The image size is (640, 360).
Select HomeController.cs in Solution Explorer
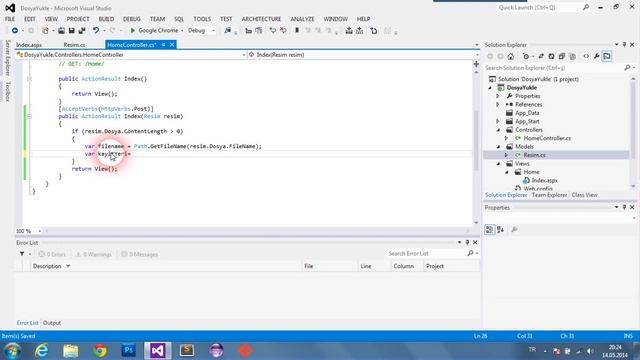point(547,138)
